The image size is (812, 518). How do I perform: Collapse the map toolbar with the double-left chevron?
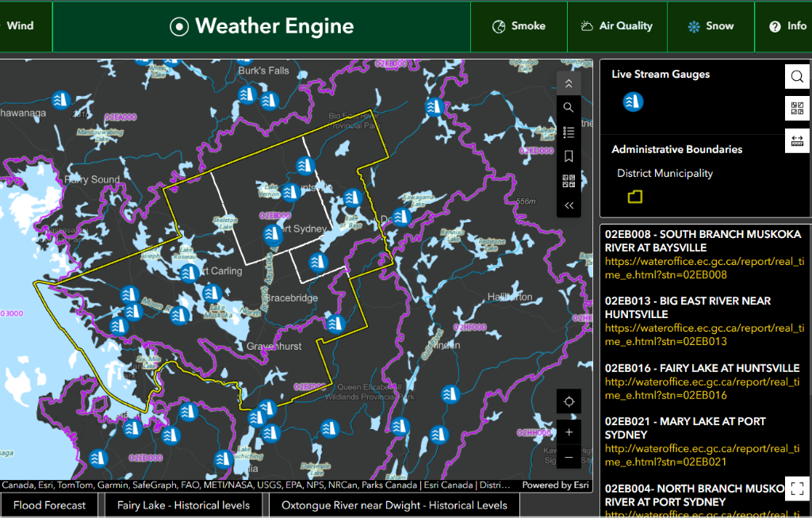tap(569, 205)
